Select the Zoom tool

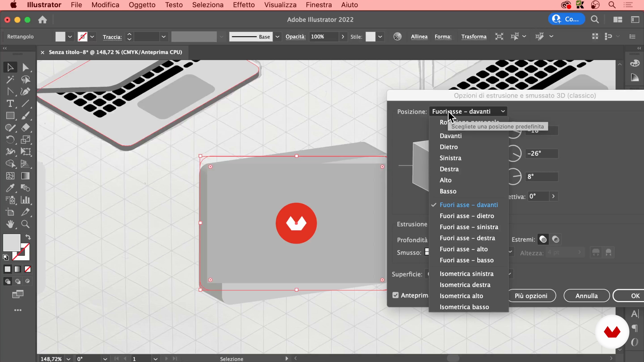point(25,224)
